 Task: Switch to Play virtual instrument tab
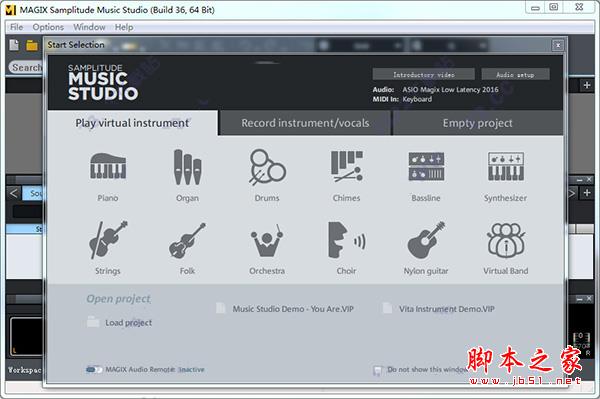[x=132, y=123]
